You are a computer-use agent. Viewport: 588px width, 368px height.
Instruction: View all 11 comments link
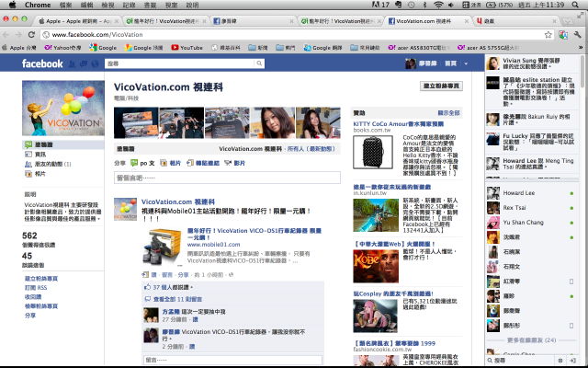coord(177,299)
